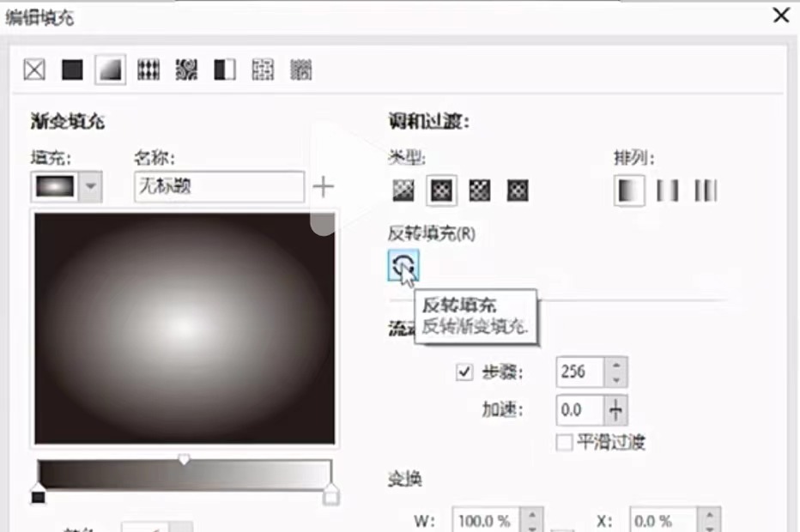The height and width of the screenshot is (532, 800).
Task: Click the + button to add new fill
Action: 324,186
